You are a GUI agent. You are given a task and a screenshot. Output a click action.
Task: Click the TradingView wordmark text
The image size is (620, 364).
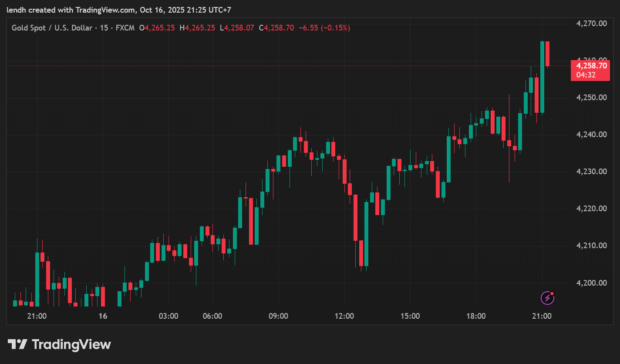(71, 345)
